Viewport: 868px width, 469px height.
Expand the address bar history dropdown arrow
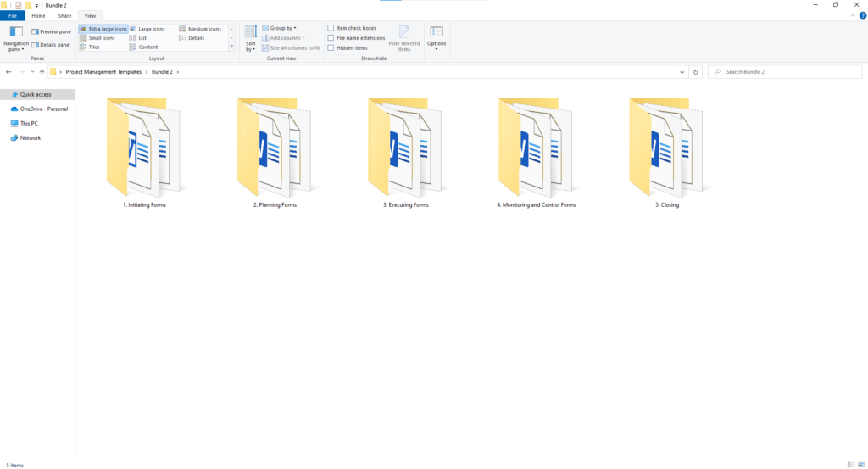(682, 72)
